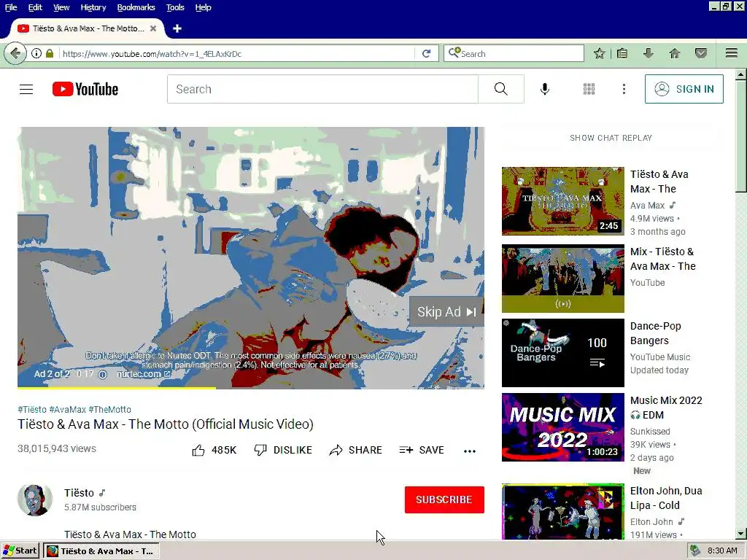Open more actions ellipsis below video
Image resolution: width=747 pixels, height=560 pixels.
[x=470, y=451]
